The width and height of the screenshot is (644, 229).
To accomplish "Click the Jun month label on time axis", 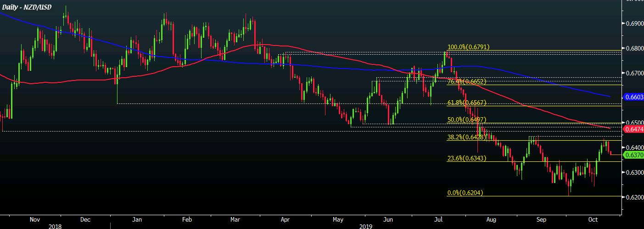I will 388,220.
